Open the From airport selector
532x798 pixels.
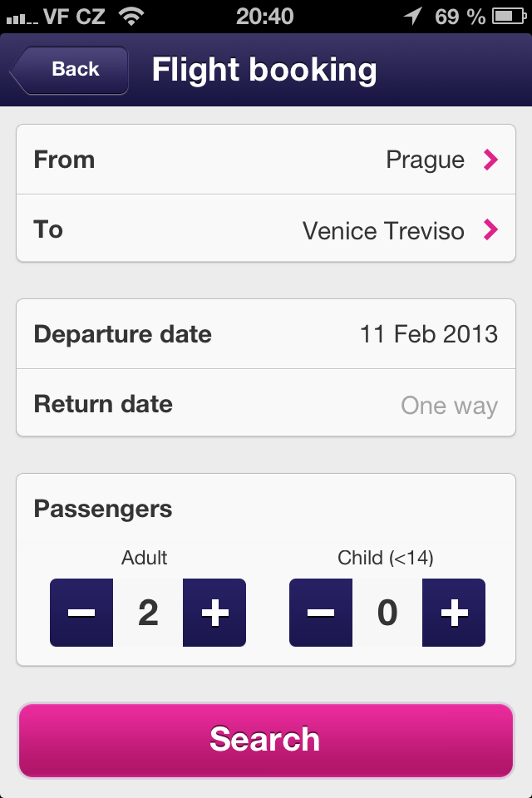[x=266, y=160]
